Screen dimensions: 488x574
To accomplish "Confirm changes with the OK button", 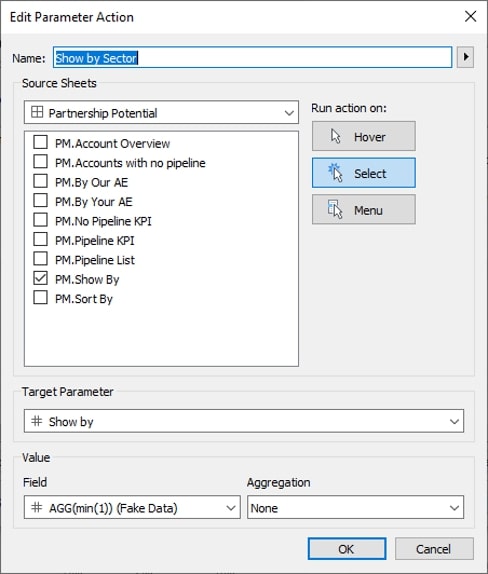I will pos(347,549).
